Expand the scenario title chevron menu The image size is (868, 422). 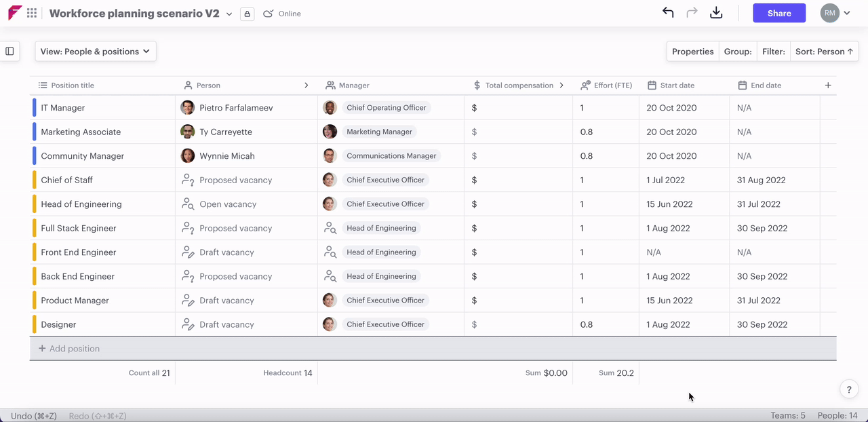click(x=229, y=14)
